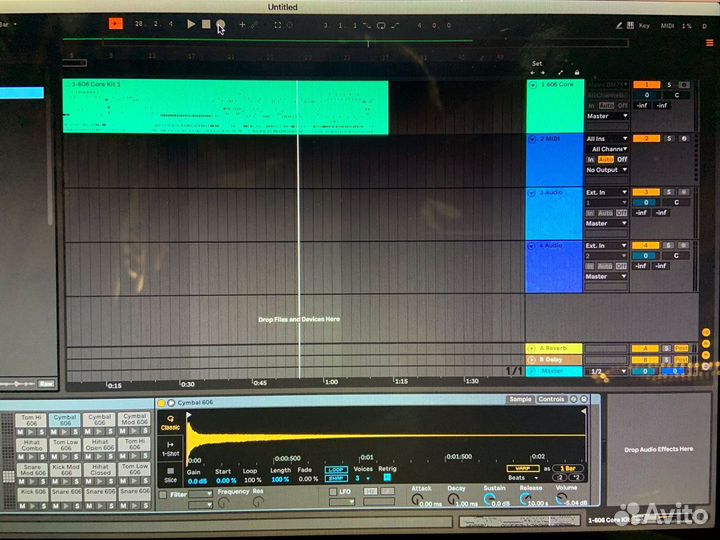This screenshot has width=720, height=540.
Task: Switch to the Sample tab in Simpler
Action: tap(520, 399)
